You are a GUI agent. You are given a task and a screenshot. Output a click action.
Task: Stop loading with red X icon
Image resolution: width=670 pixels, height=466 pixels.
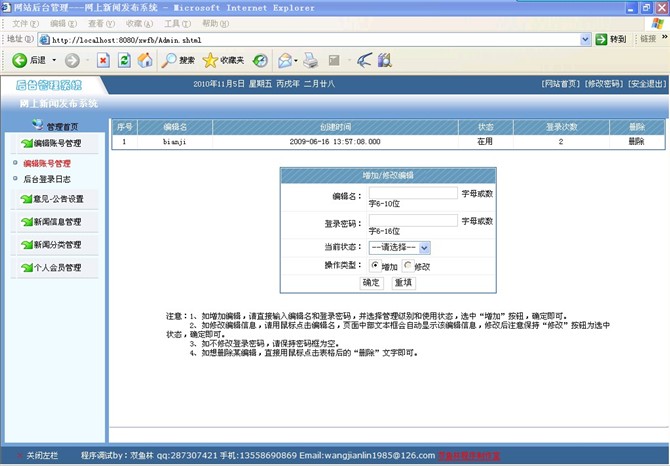[103, 60]
